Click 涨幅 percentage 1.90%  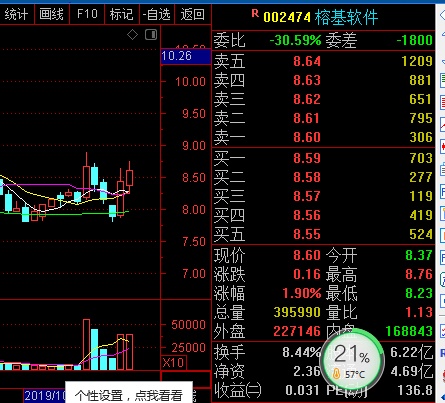[302, 293]
